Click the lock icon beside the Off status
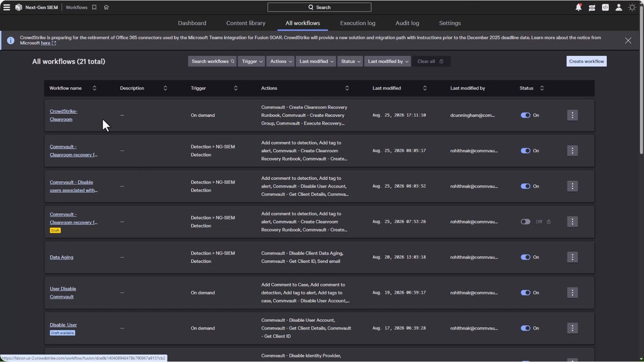 548,221
